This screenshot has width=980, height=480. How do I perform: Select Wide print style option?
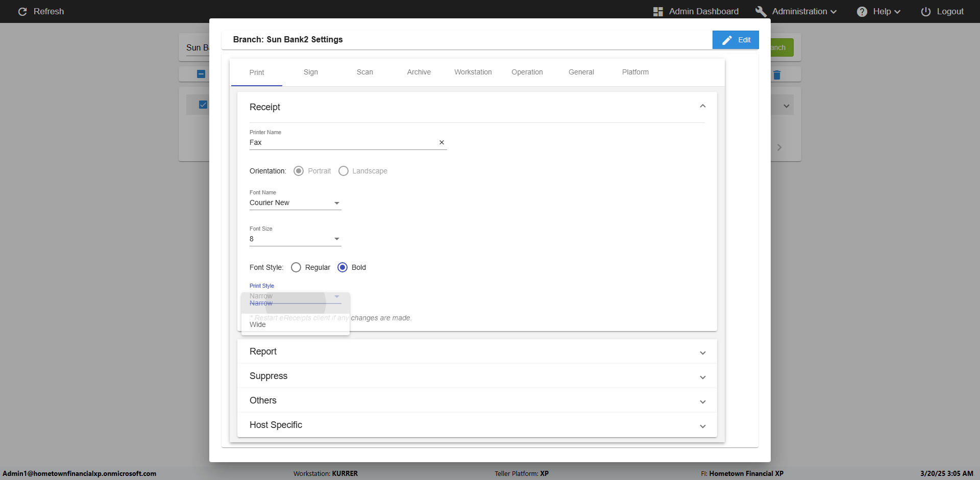(258, 325)
